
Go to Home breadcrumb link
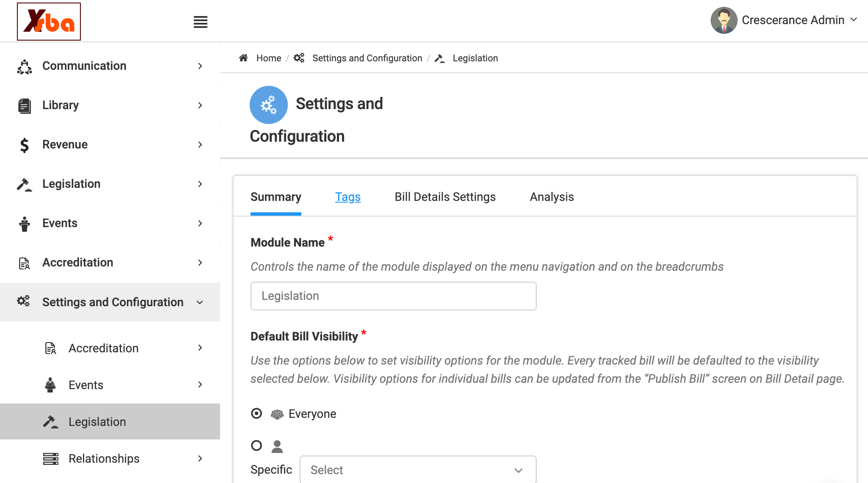[x=269, y=58]
